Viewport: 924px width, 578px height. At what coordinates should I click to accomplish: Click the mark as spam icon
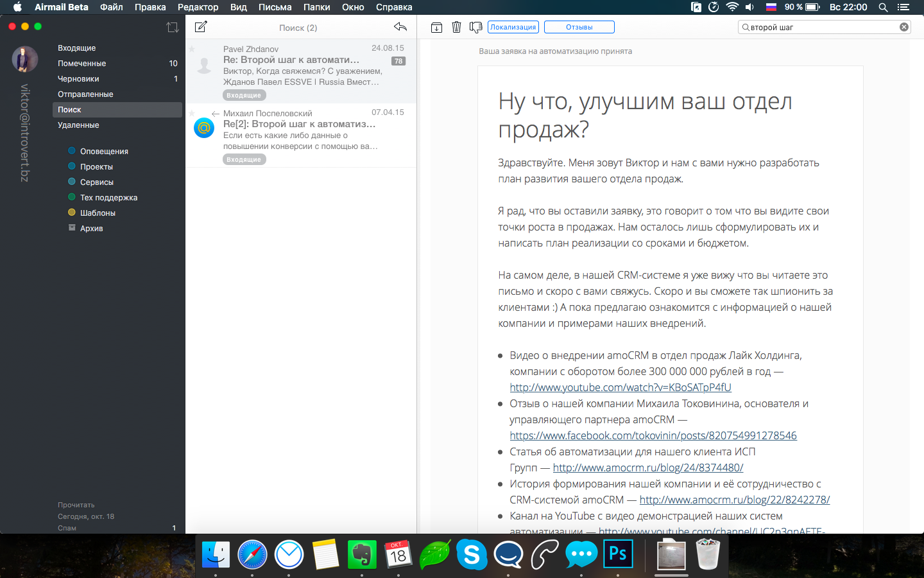(x=475, y=27)
